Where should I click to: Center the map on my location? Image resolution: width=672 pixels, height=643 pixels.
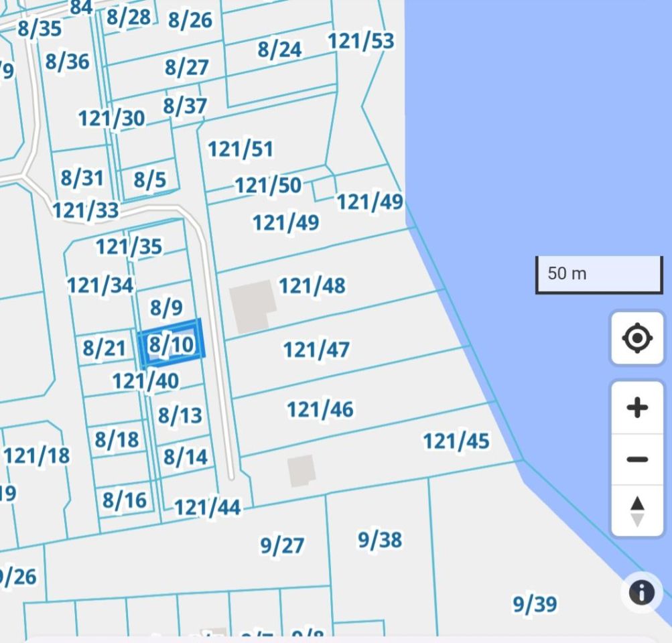[637, 338]
